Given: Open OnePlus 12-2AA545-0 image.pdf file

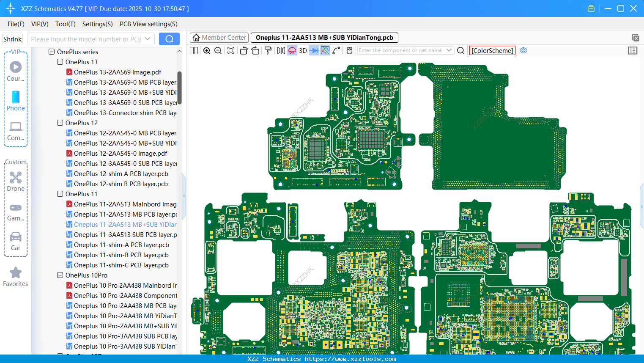Looking at the screenshot, I should (x=121, y=153).
